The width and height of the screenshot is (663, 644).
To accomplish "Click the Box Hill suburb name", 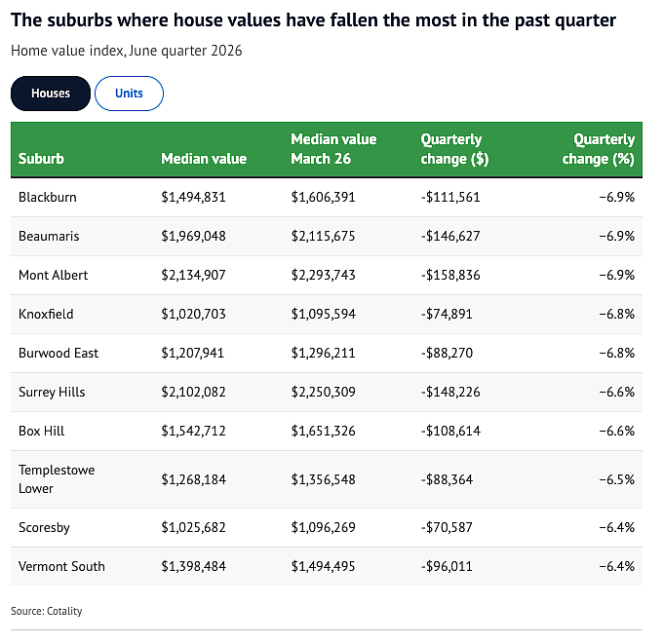I will [41, 431].
